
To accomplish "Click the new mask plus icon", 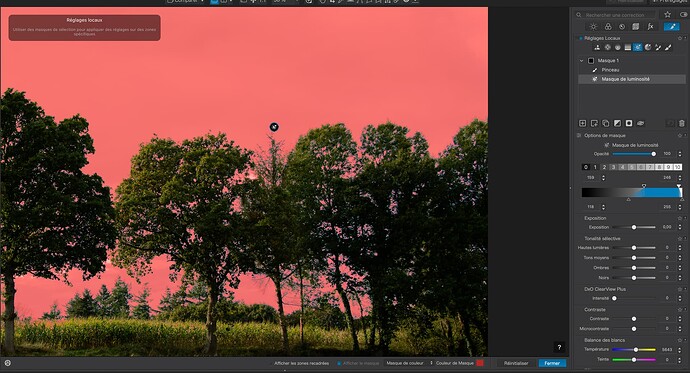I will click(x=583, y=123).
